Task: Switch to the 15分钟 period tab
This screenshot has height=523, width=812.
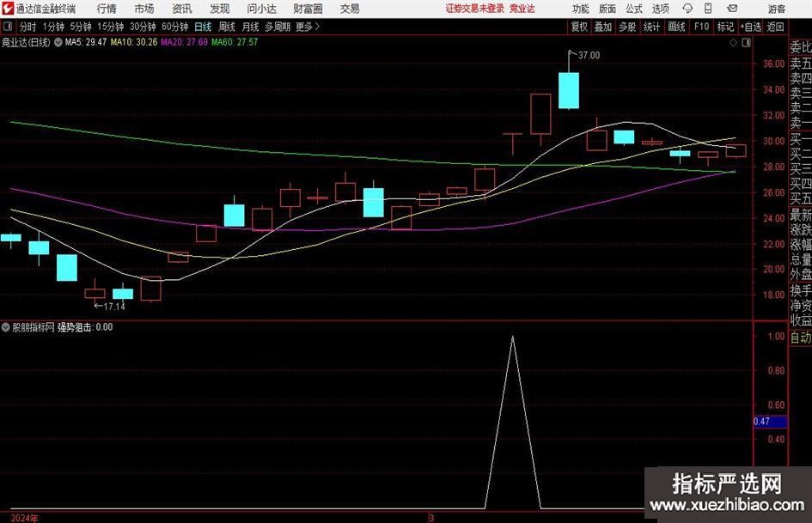Action: coord(111,27)
